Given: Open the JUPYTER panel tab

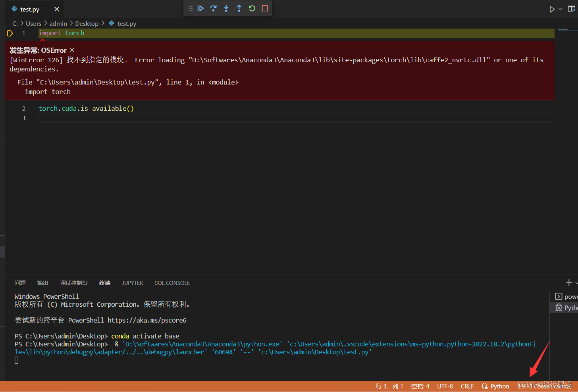Looking at the screenshot, I should coord(133,283).
